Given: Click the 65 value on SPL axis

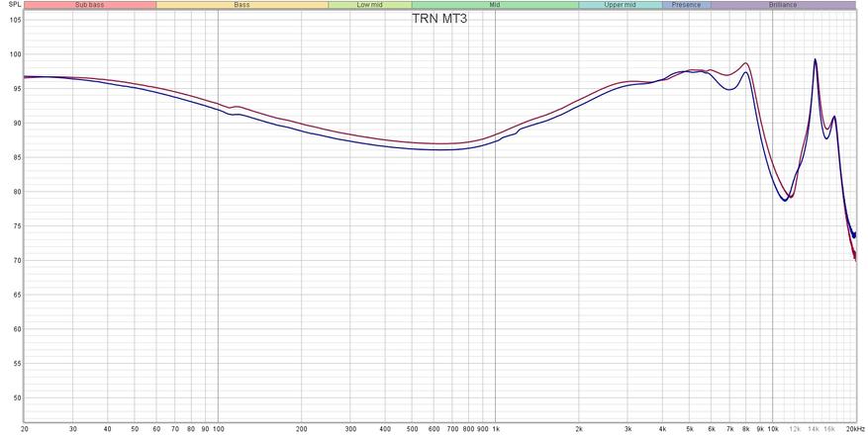Looking at the screenshot, I should [x=17, y=295].
